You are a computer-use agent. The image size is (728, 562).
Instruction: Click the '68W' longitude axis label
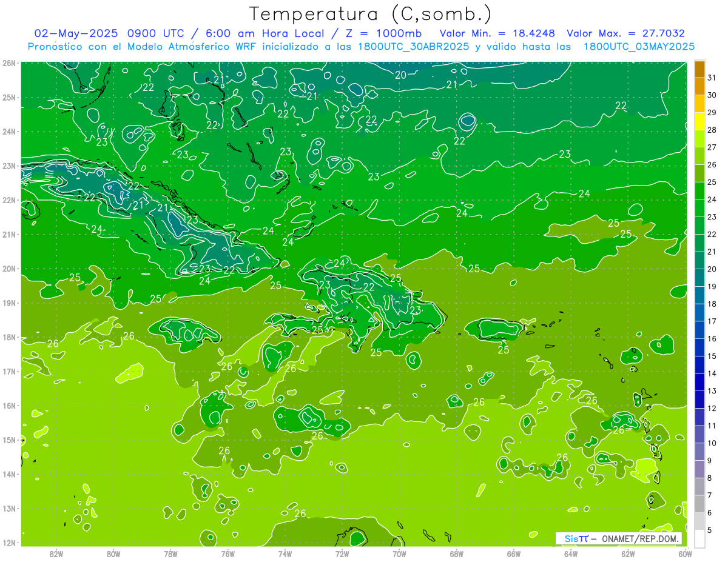point(457,554)
